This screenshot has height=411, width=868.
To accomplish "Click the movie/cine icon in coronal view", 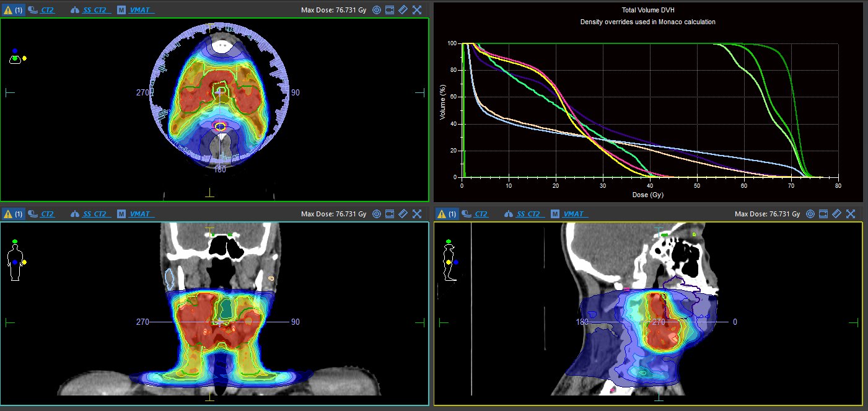I will click(x=390, y=214).
